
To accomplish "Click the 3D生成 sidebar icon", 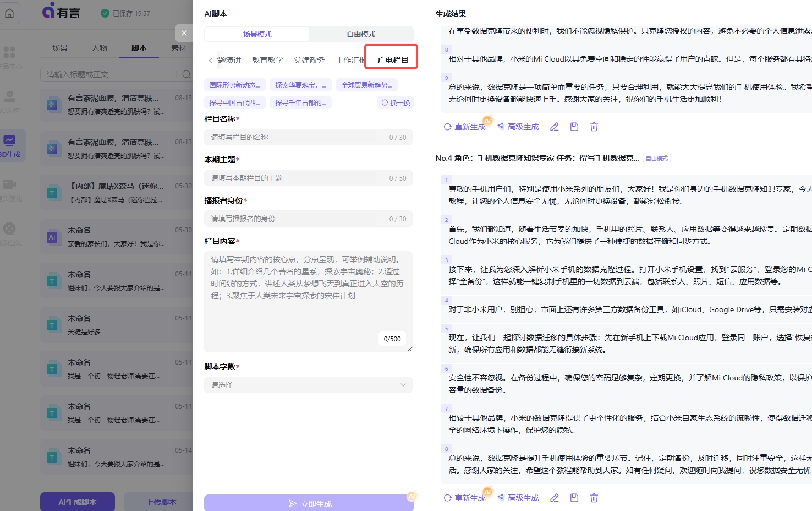I will pos(10,146).
